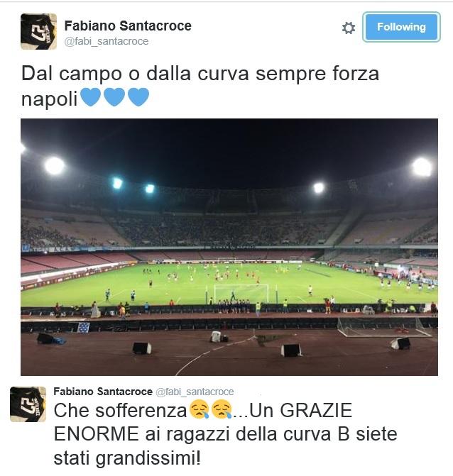Click the middle blue heart emoji
This screenshot has height=476, width=453.
tap(114, 97)
